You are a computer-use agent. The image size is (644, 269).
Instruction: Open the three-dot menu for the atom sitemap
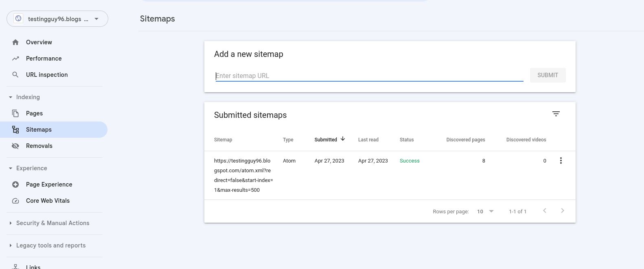click(561, 161)
